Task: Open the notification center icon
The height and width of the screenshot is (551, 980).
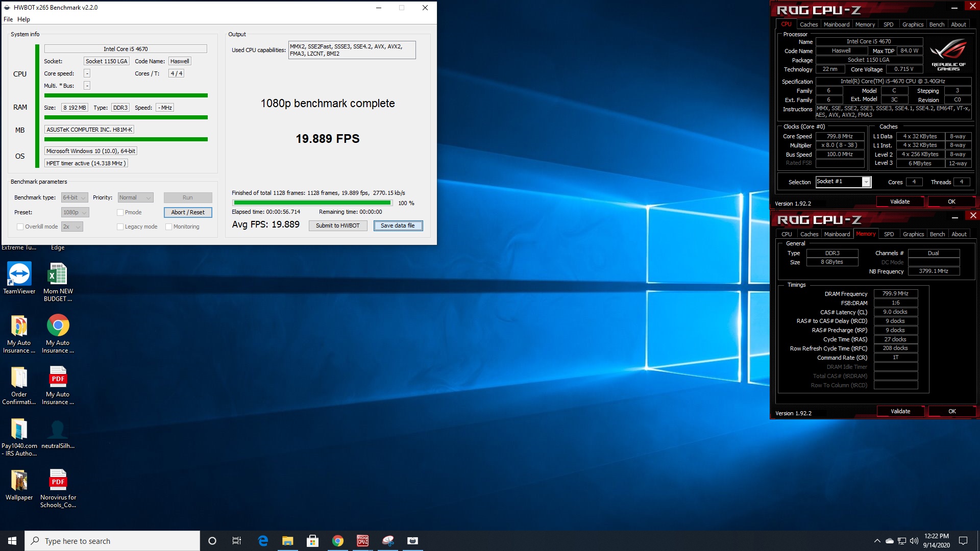Action: click(x=963, y=541)
